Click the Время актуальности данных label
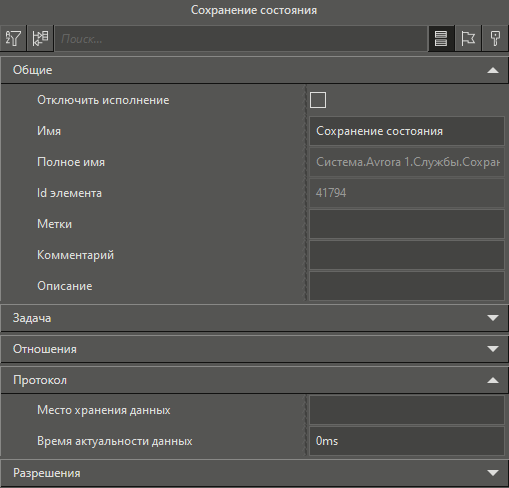Screen dimensions: 509x488 point(115,441)
